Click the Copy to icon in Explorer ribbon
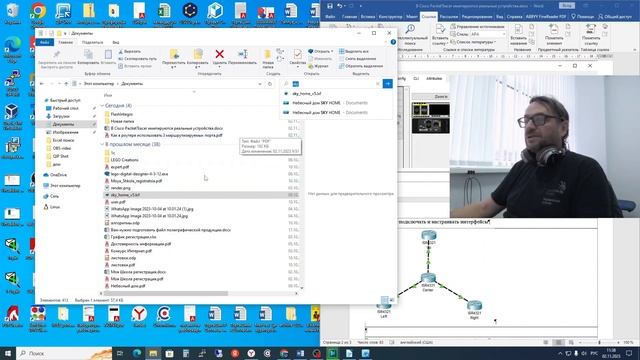The height and width of the screenshot is (360, 640). pos(198,54)
